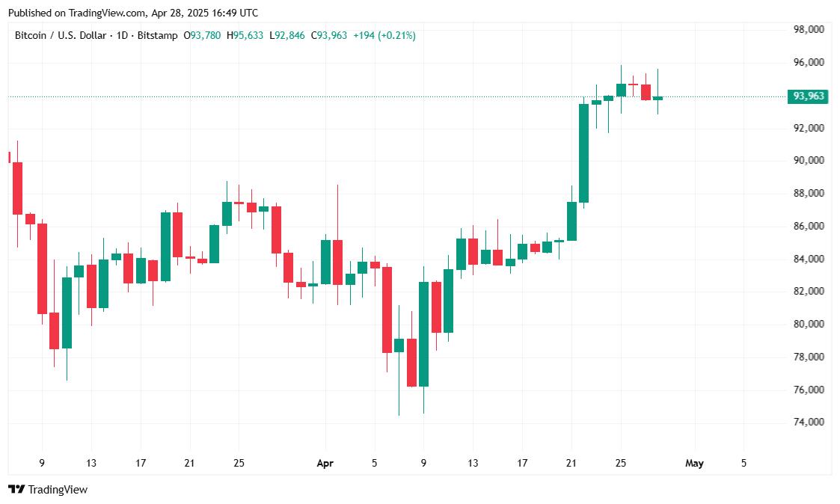
Task: Click the TradingView logo icon
Action: [x=16, y=490]
